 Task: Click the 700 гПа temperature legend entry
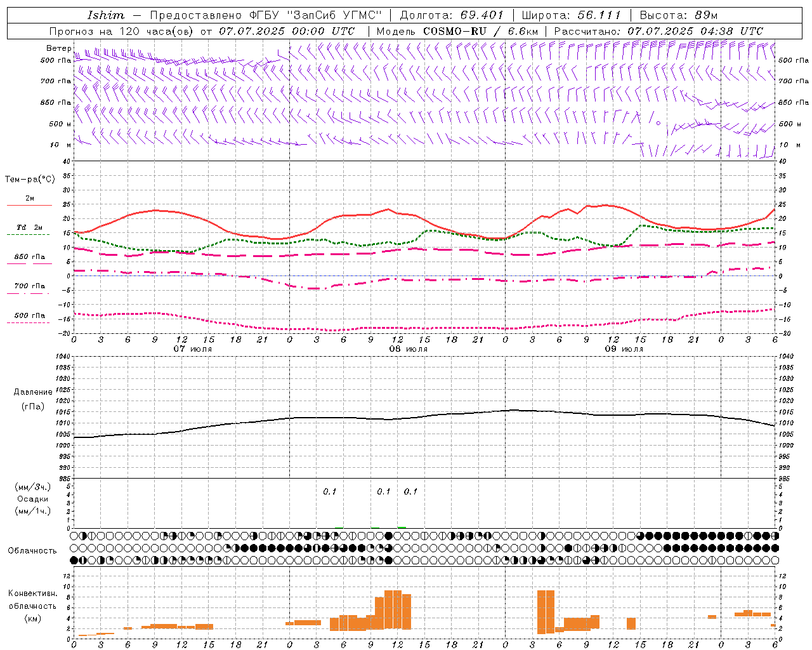(x=30, y=286)
